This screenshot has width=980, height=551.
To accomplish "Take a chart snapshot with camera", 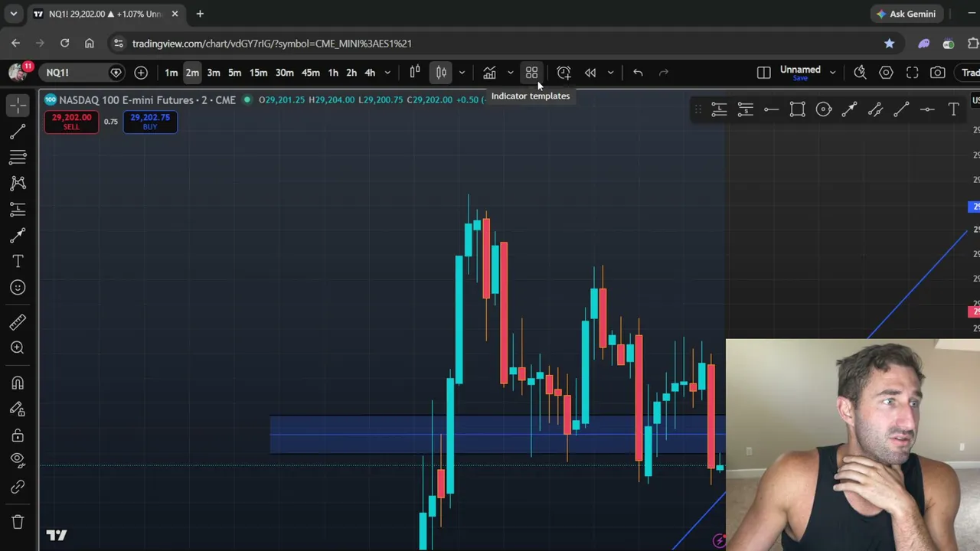I will pos(938,73).
